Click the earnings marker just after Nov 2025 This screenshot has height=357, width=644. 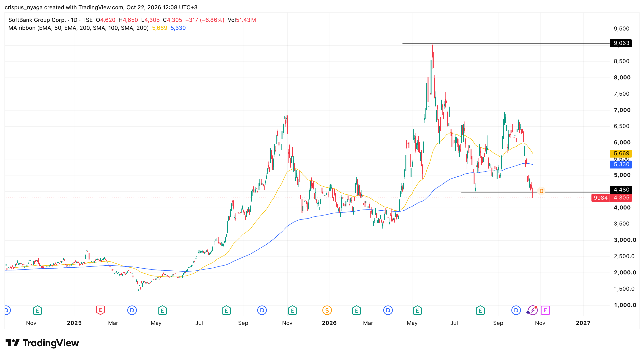[x=292, y=310]
